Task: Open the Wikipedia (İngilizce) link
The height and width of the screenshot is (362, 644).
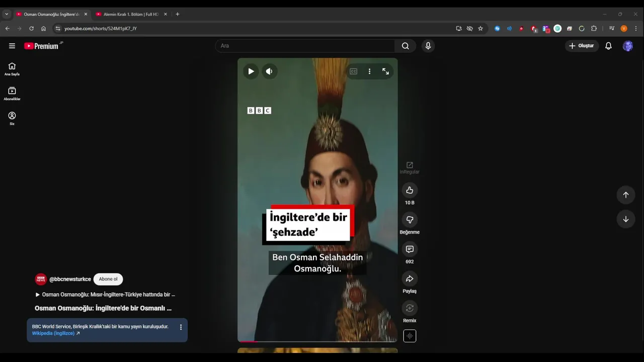Action: (56, 333)
